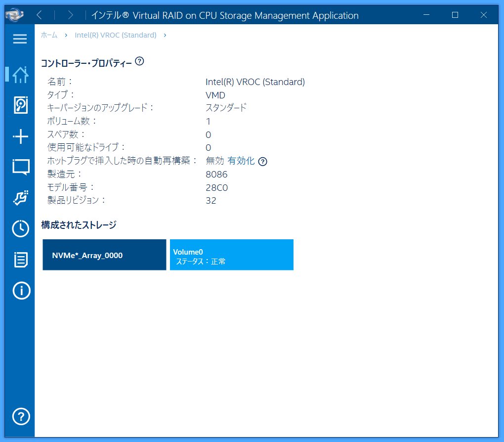Click the ホーム breadcrumb link
Image resolution: width=504 pixels, height=442 pixels.
49,35
